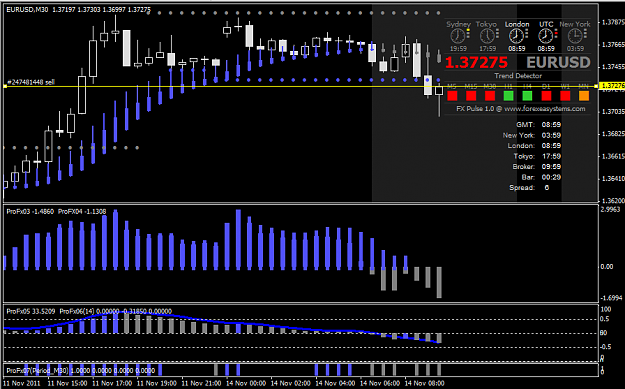Click the UTC analog clock icon
Image resolution: width=625 pixels, height=389 pixels.
[x=546, y=37]
